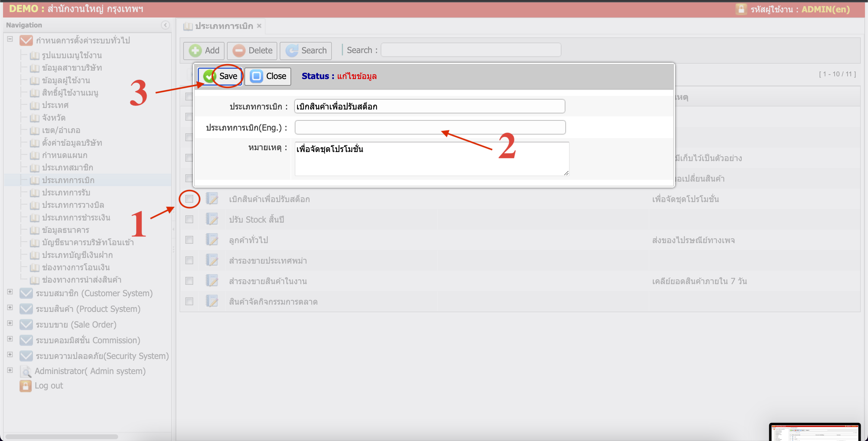Collapse the Navigation panel arrow
The width and height of the screenshot is (868, 441).
coord(165,25)
